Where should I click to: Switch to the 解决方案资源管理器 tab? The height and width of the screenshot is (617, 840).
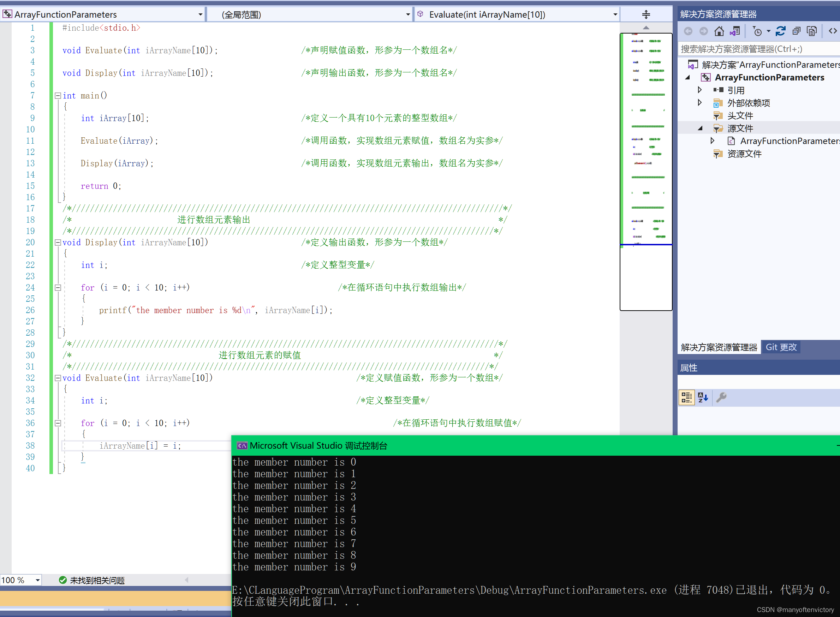click(719, 347)
